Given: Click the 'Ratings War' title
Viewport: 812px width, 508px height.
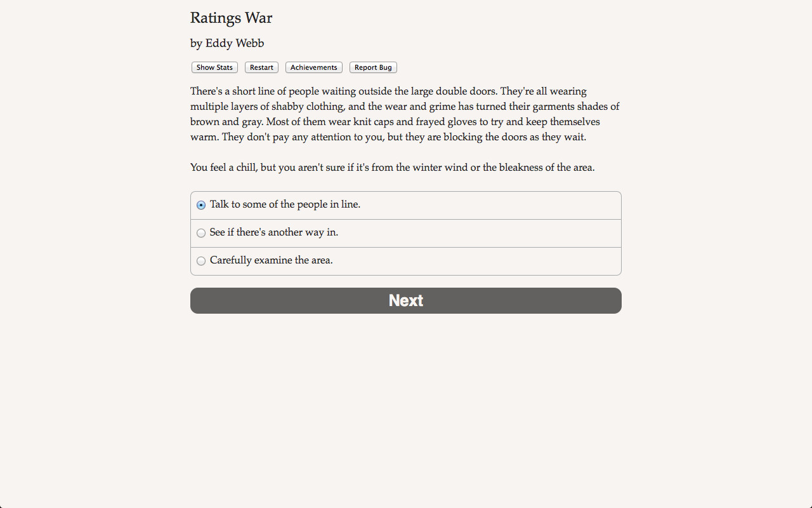Looking at the screenshot, I should [x=231, y=18].
